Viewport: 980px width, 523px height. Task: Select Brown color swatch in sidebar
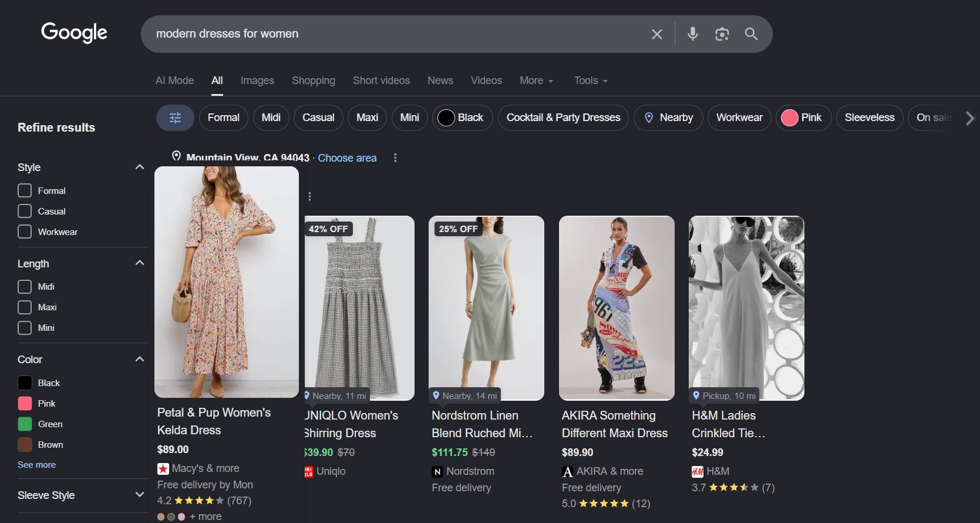pos(25,444)
